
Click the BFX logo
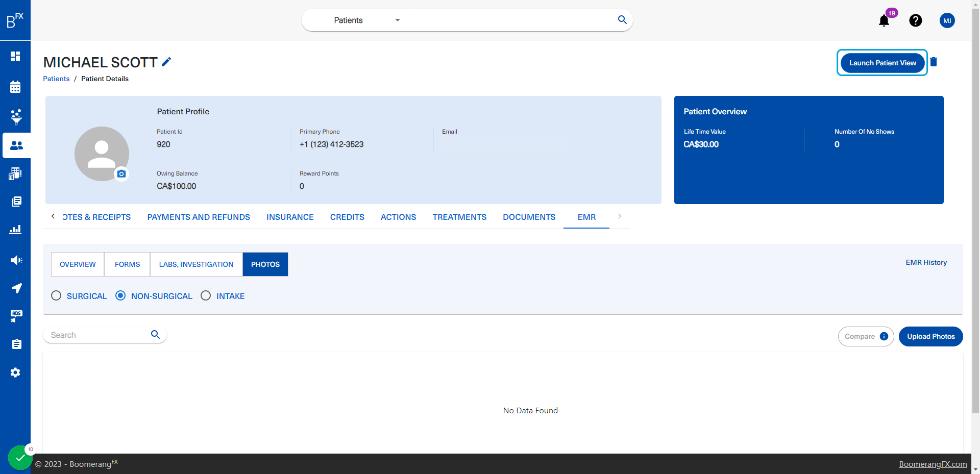[x=15, y=20]
